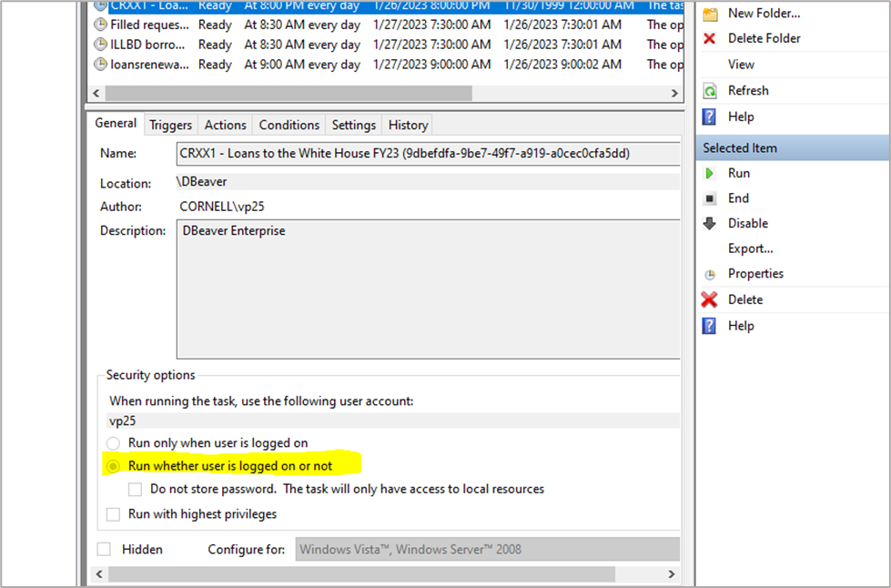Screen dimensions: 891x588
Task: Click New Folder... action
Action: point(764,14)
